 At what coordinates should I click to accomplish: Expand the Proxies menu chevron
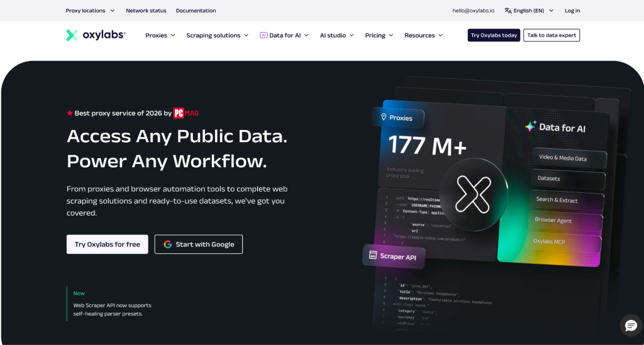pos(173,35)
